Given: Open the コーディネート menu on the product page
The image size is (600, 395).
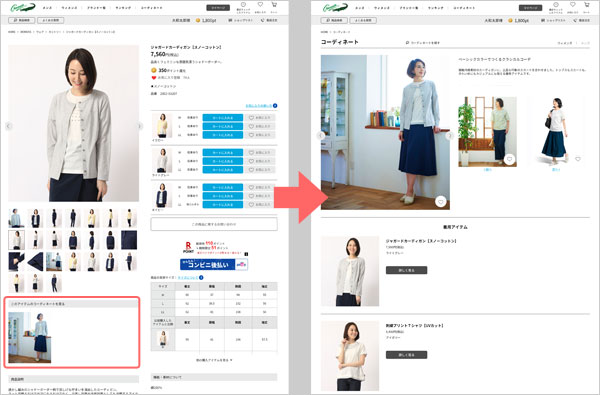Looking at the screenshot, I should (x=151, y=8).
